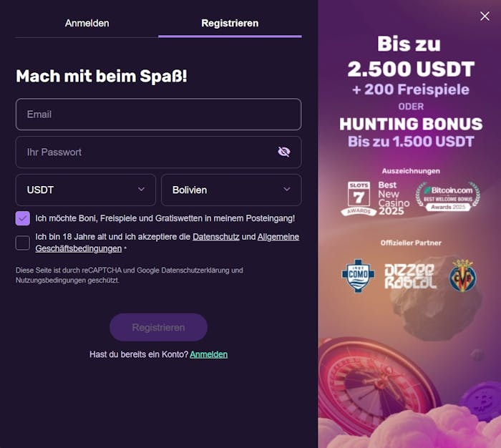Click the green Anmelden link
Viewport: 501px width, 448px height.
[x=209, y=354]
